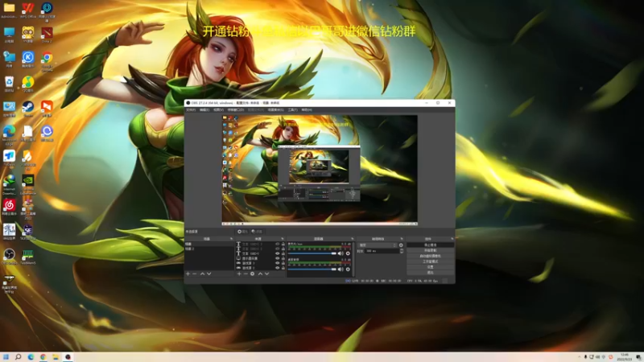The image size is (644, 362).
Task: Open 麦克风/Aux audio settings gear
Action: [348, 253]
